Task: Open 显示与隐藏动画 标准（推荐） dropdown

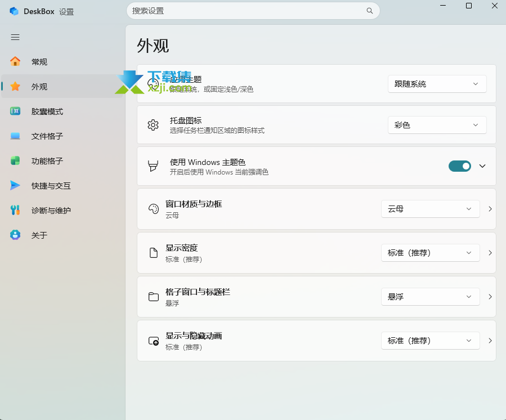Action: click(x=431, y=341)
